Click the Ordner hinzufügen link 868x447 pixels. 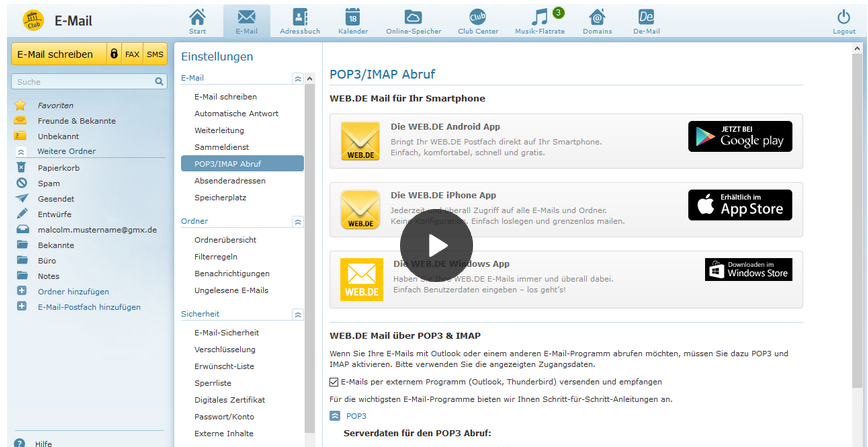(73, 291)
